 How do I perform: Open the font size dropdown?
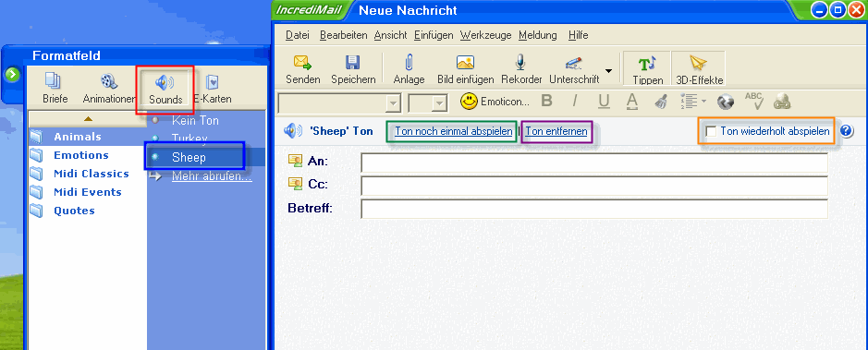tap(440, 103)
